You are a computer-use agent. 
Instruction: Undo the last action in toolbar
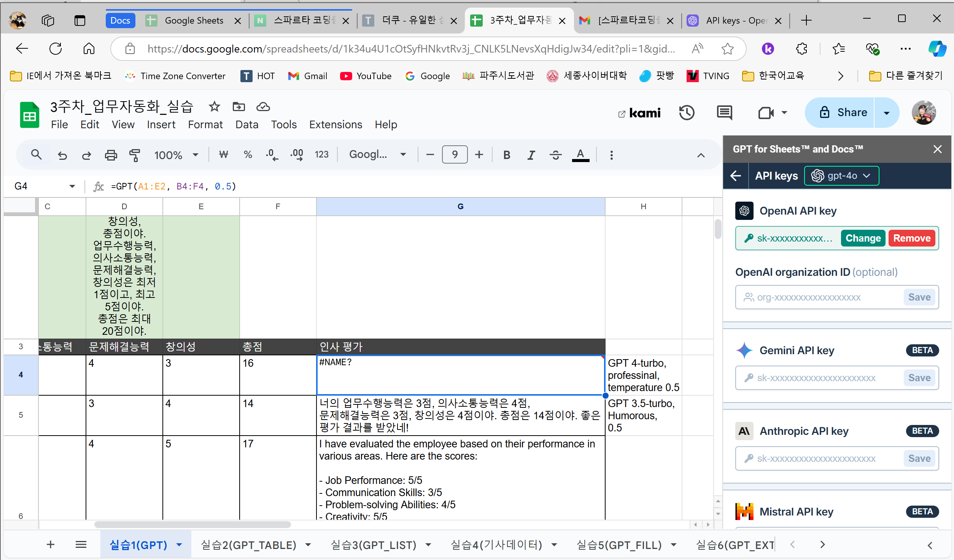tap(62, 155)
